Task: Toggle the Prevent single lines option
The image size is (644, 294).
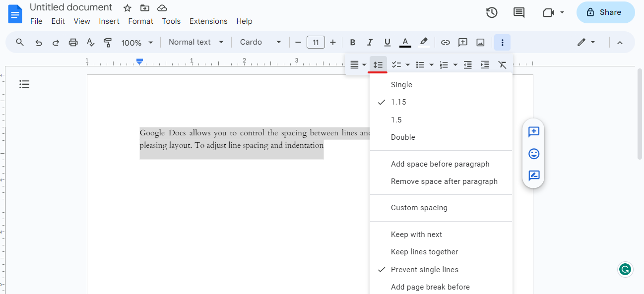Action: click(x=424, y=270)
